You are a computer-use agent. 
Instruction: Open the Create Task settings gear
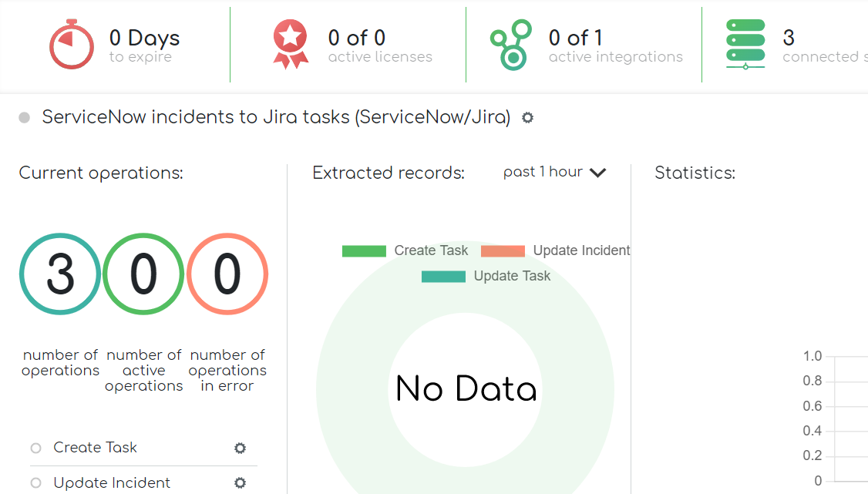240,448
